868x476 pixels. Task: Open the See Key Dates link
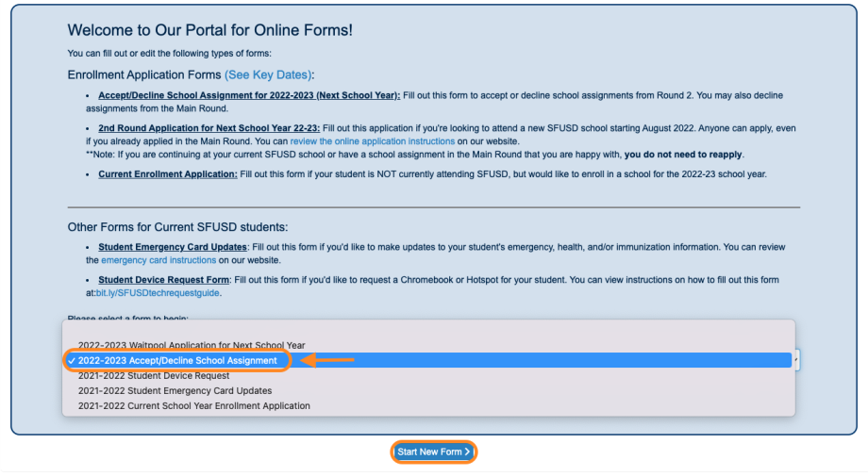[x=269, y=74]
